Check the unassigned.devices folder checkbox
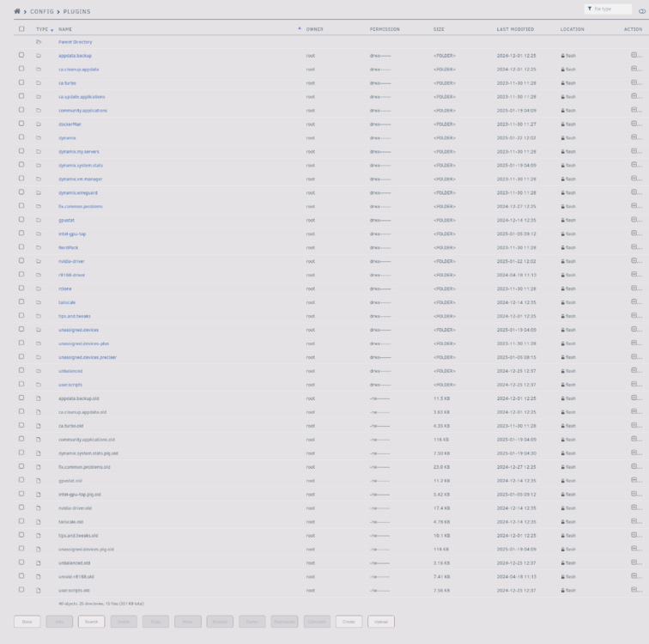 [21, 329]
